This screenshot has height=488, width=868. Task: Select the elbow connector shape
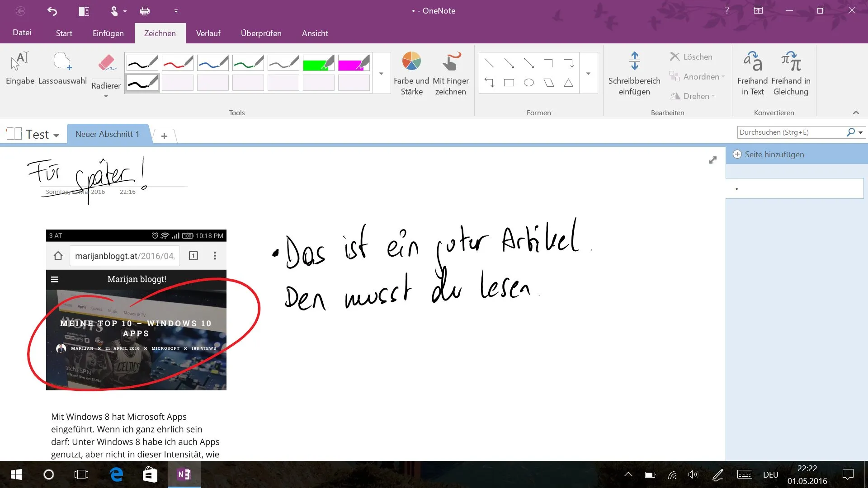pyautogui.click(x=549, y=63)
